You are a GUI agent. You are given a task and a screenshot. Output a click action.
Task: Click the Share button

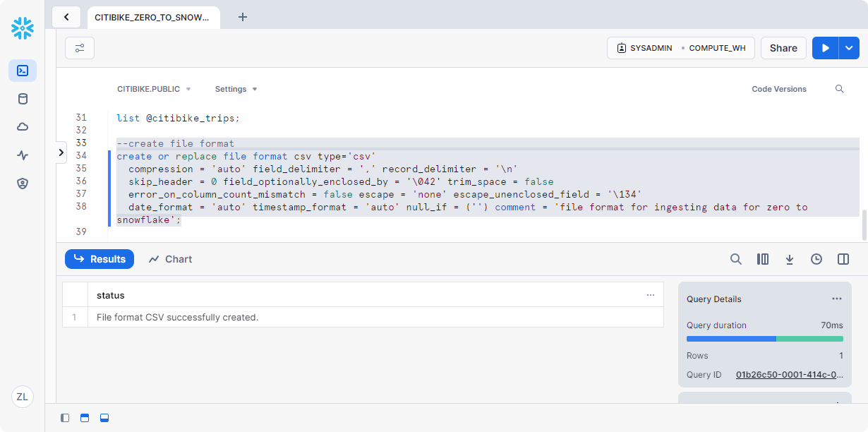[x=783, y=48]
